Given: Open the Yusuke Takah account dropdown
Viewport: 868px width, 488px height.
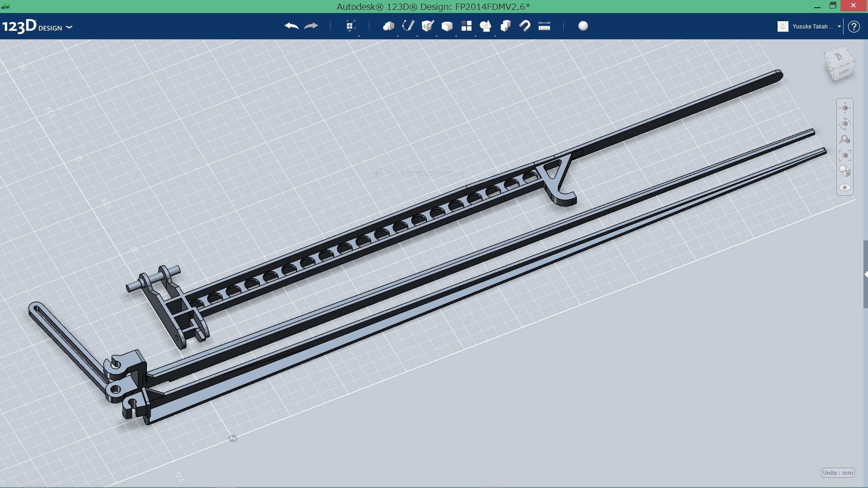Looking at the screenshot, I should coord(840,26).
